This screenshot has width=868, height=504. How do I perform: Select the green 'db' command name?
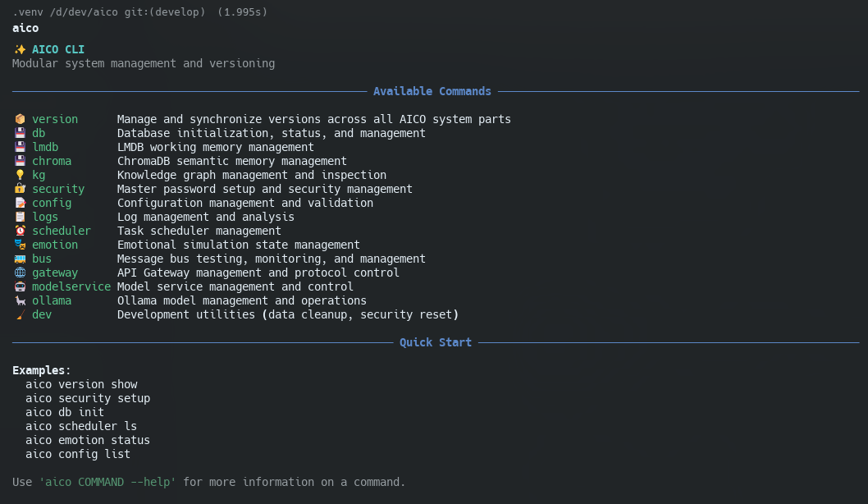[39, 133]
